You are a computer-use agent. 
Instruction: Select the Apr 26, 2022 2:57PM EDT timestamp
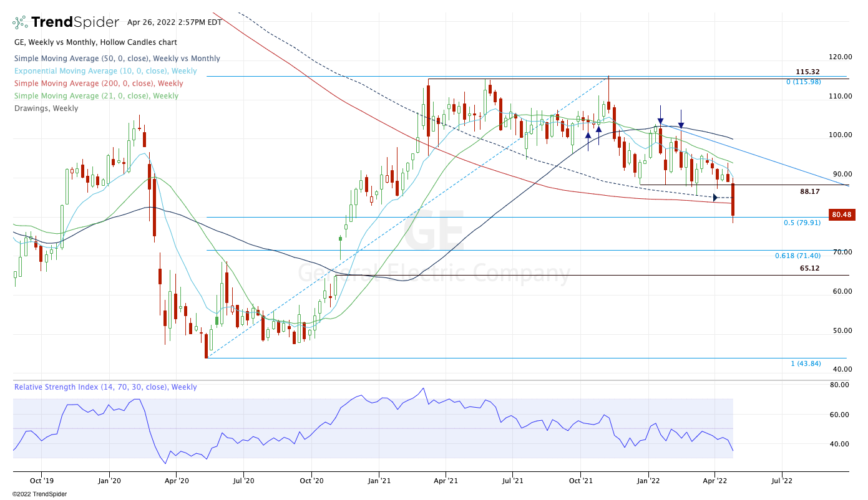(174, 22)
